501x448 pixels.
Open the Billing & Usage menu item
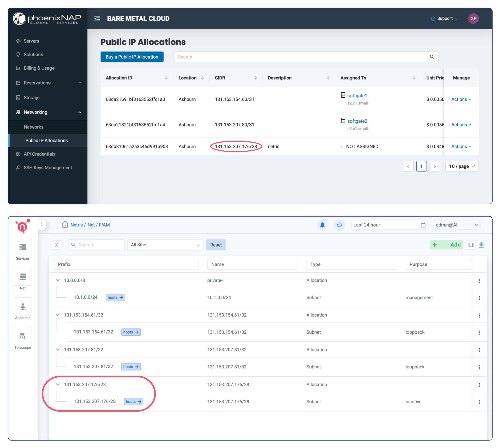pyautogui.click(x=39, y=68)
